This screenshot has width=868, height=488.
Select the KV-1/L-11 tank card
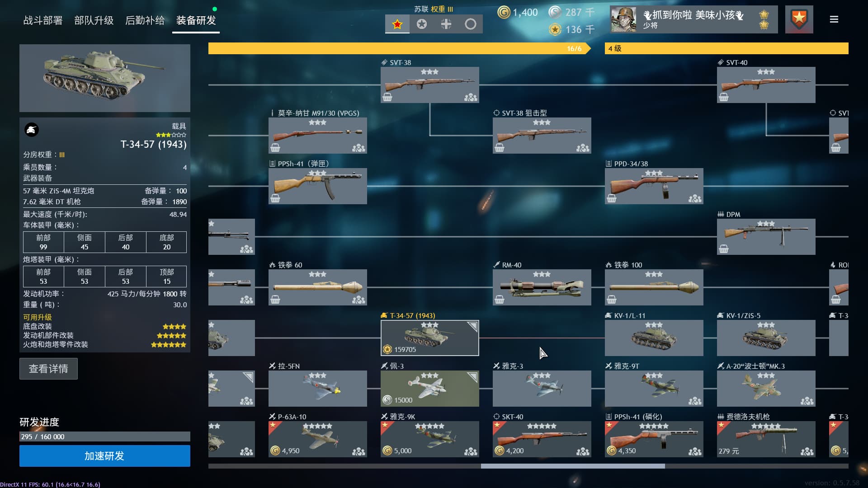pyautogui.click(x=654, y=338)
